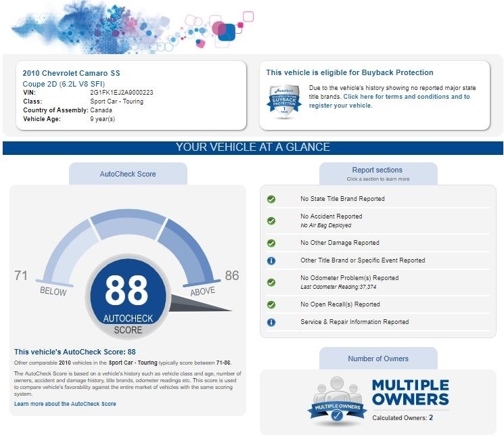
Task: Click green check beside No Open Recall(s) Reported
Action: click(271, 304)
